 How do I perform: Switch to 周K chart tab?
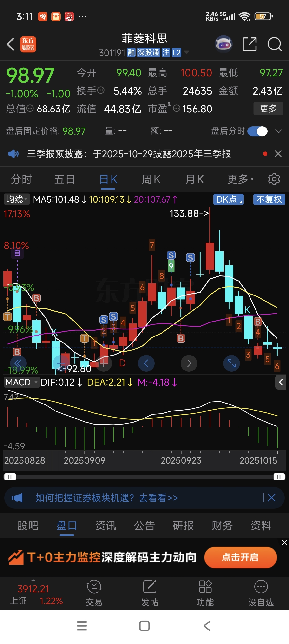(x=151, y=179)
